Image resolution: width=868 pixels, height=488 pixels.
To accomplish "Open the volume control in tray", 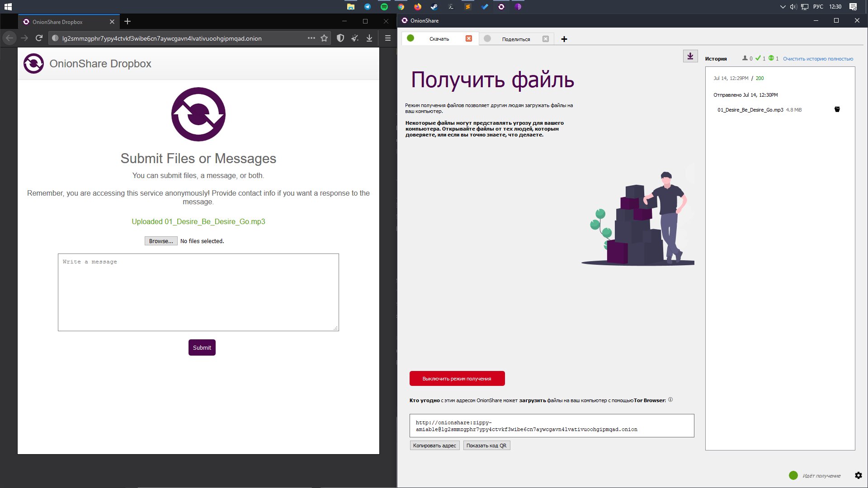I will pyautogui.click(x=793, y=7).
